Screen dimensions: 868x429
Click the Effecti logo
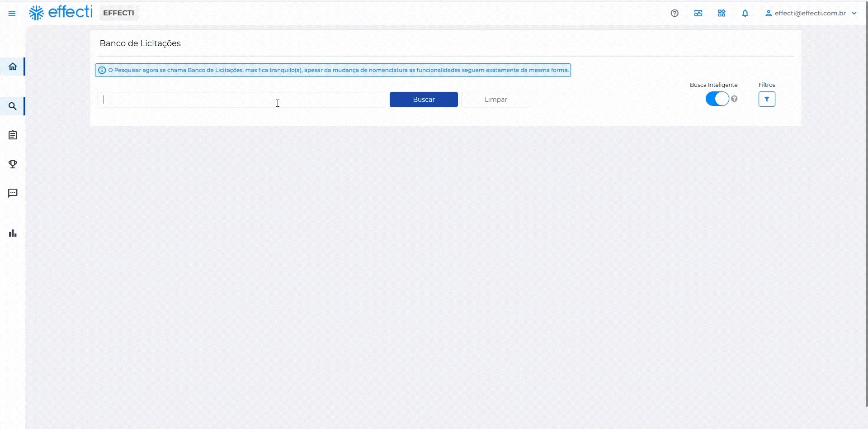(61, 13)
